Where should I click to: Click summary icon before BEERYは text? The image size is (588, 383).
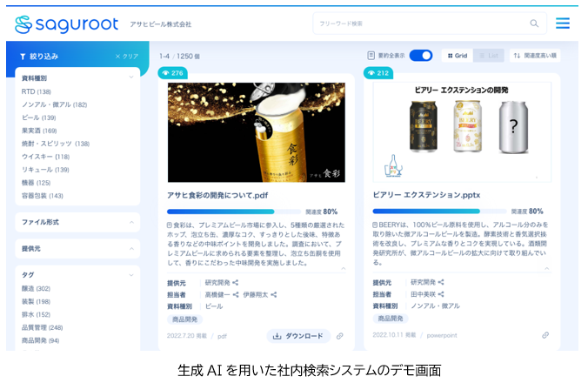pyautogui.click(x=375, y=225)
